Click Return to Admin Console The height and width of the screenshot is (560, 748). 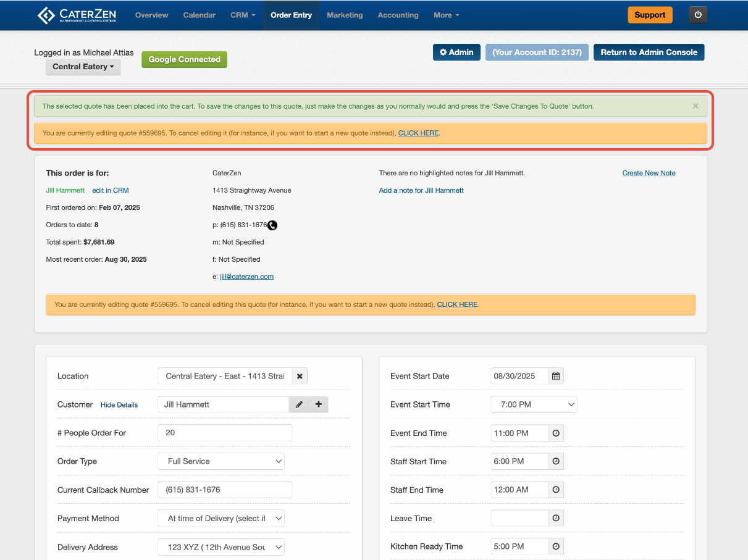tap(649, 52)
